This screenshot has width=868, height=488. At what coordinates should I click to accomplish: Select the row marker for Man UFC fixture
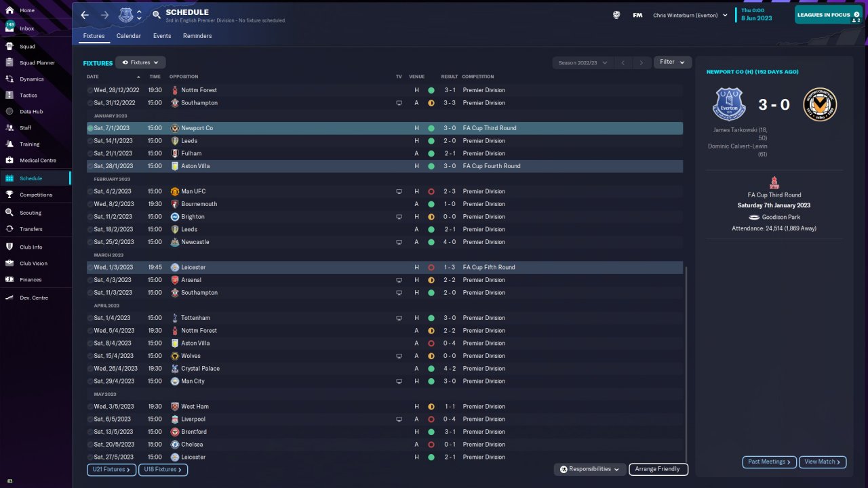coord(90,192)
